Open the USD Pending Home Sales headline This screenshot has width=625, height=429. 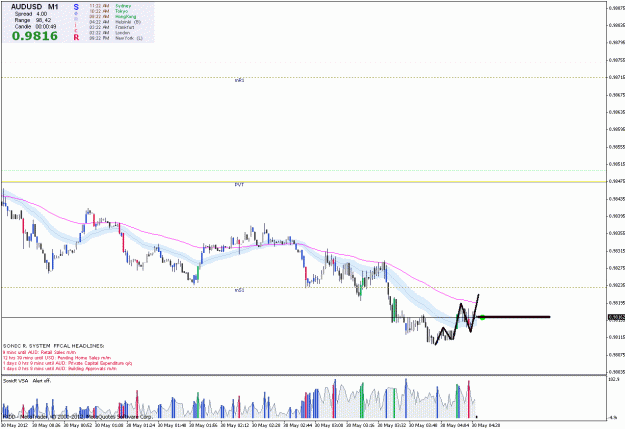point(57,358)
